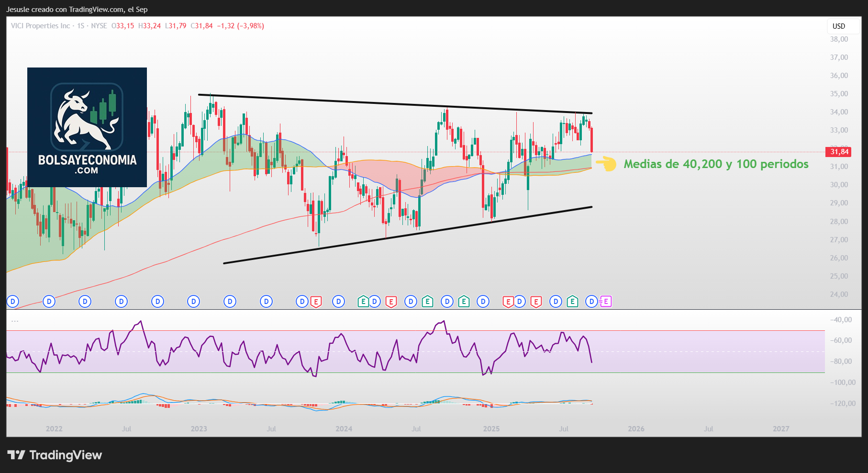The width and height of the screenshot is (868, 473).
Task: Click the −80,00 indicator axis label
Action: [841, 361]
